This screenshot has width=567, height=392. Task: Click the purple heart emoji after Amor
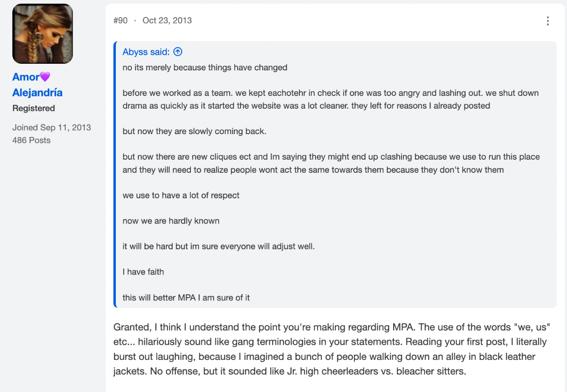(x=45, y=77)
